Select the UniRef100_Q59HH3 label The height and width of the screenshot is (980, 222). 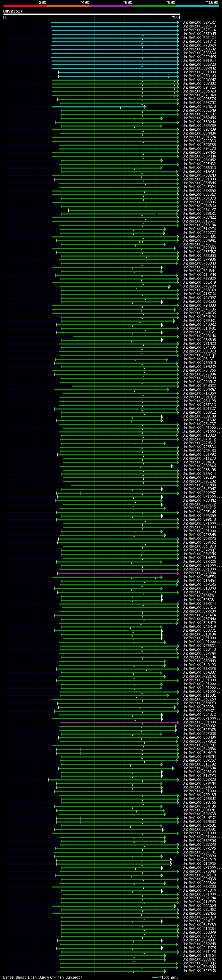(199, 661)
